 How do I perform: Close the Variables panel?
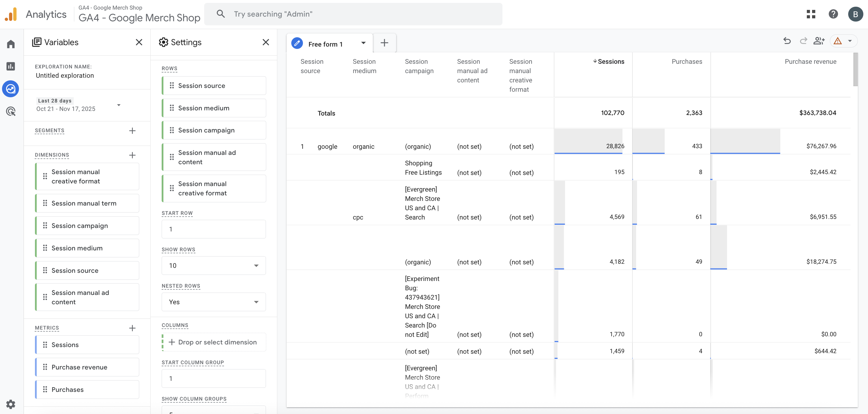tap(139, 42)
